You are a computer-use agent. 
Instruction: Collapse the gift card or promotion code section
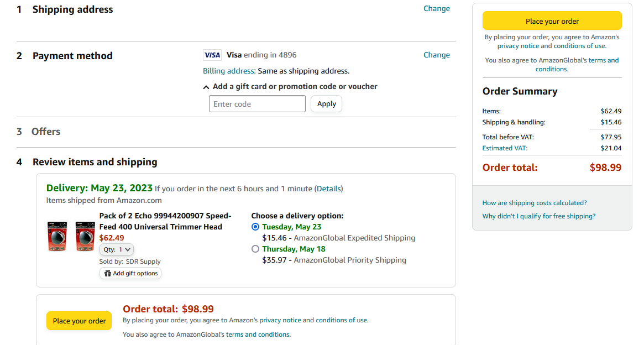[x=206, y=87]
